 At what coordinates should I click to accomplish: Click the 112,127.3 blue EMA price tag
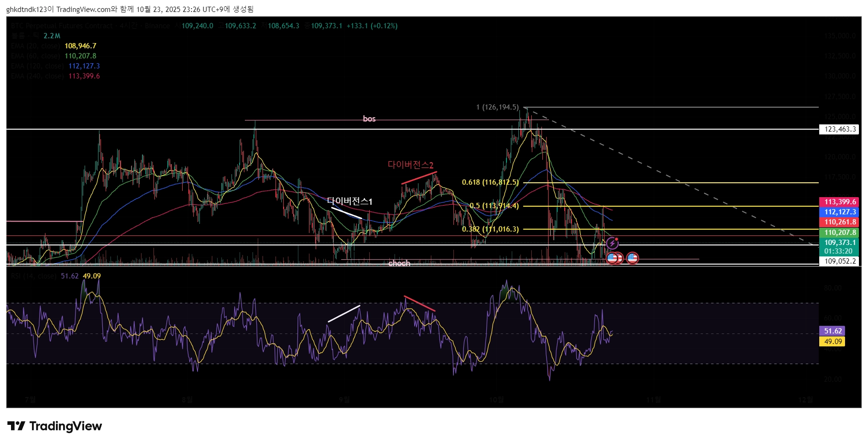coord(840,212)
